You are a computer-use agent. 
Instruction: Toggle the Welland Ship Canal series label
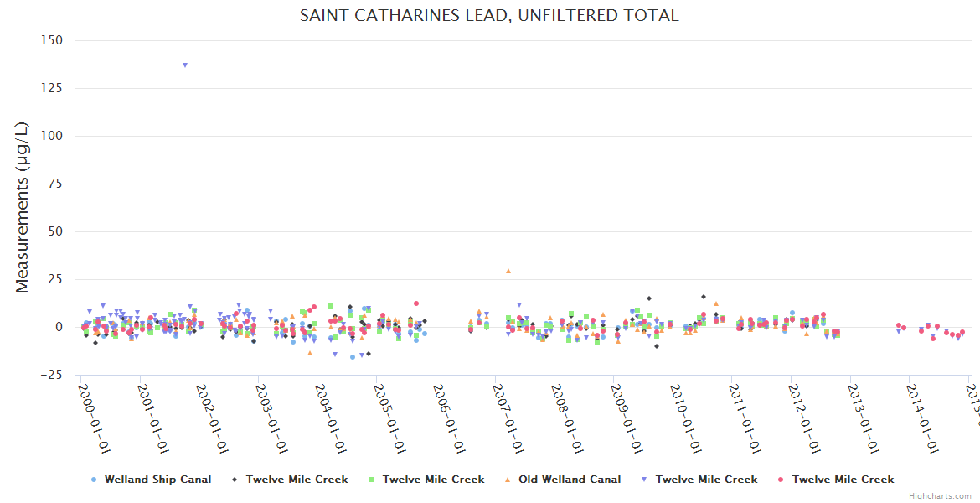[157, 480]
